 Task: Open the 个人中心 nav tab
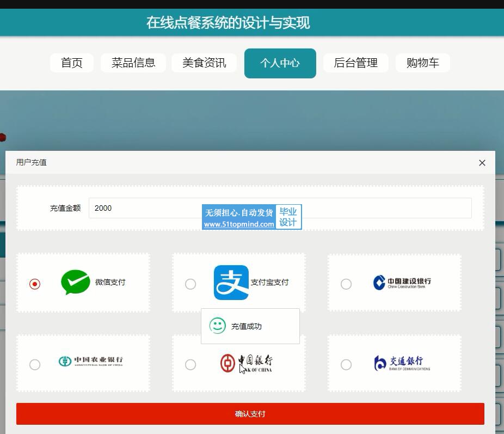point(280,63)
